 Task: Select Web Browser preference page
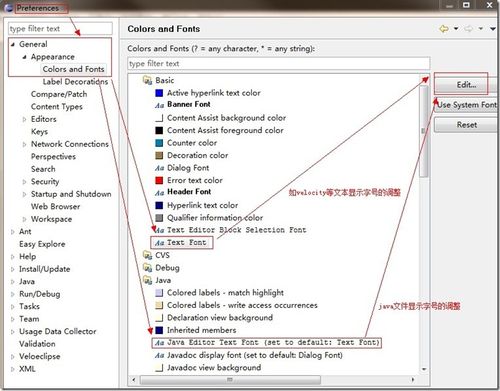tap(55, 207)
